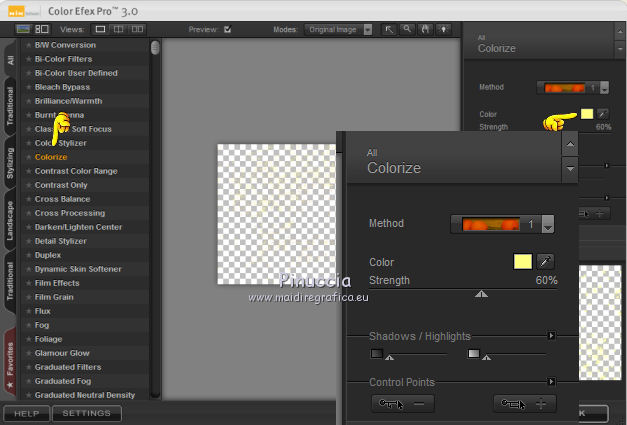Image resolution: width=627 pixels, height=425 pixels.
Task: Open the yellow Color swatch in enlarged inset
Action: click(x=522, y=262)
